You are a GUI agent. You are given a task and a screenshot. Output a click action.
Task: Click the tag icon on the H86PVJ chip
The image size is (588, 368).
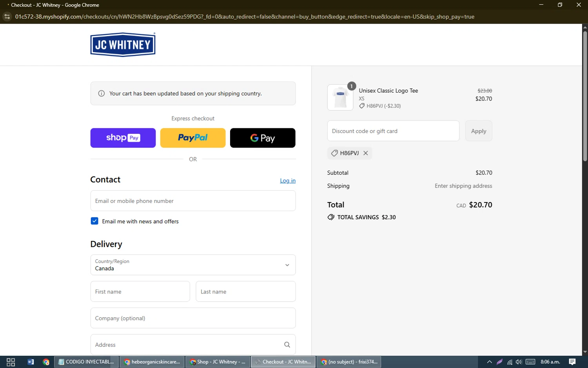click(334, 153)
